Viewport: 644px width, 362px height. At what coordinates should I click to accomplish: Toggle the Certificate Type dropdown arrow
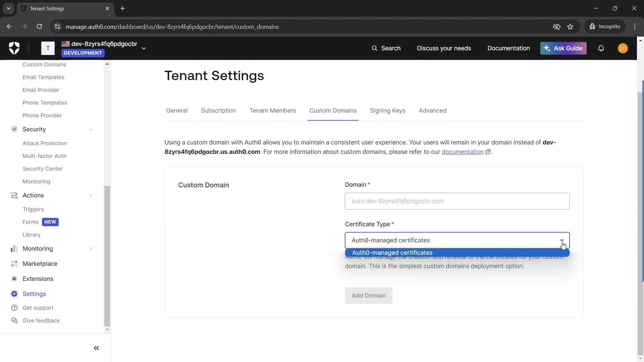point(562,240)
